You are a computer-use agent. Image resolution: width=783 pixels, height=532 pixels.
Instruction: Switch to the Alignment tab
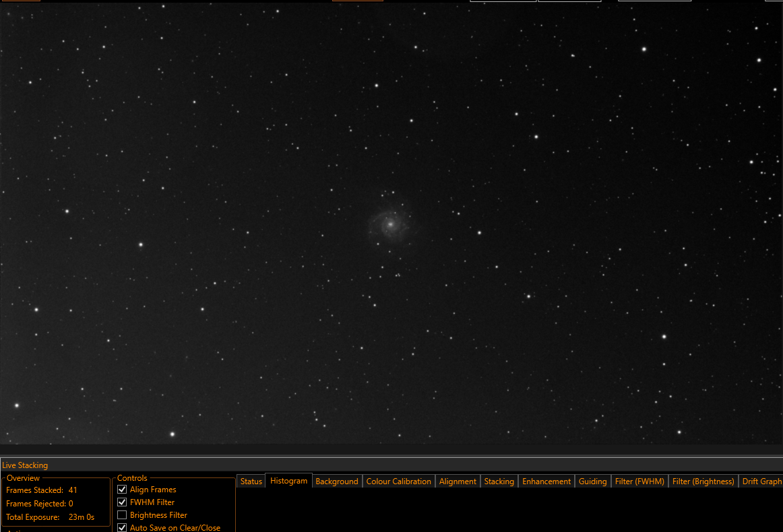(x=458, y=481)
